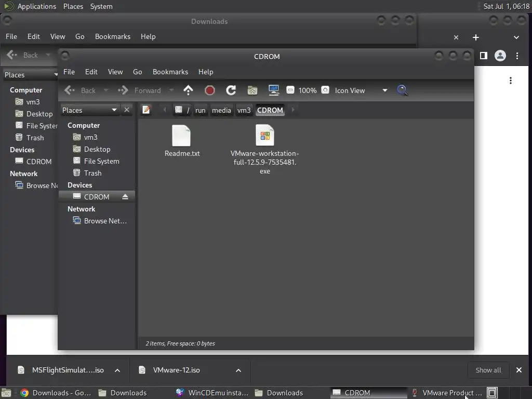
Task: Open Applications menu in top panel
Action: click(x=37, y=6)
